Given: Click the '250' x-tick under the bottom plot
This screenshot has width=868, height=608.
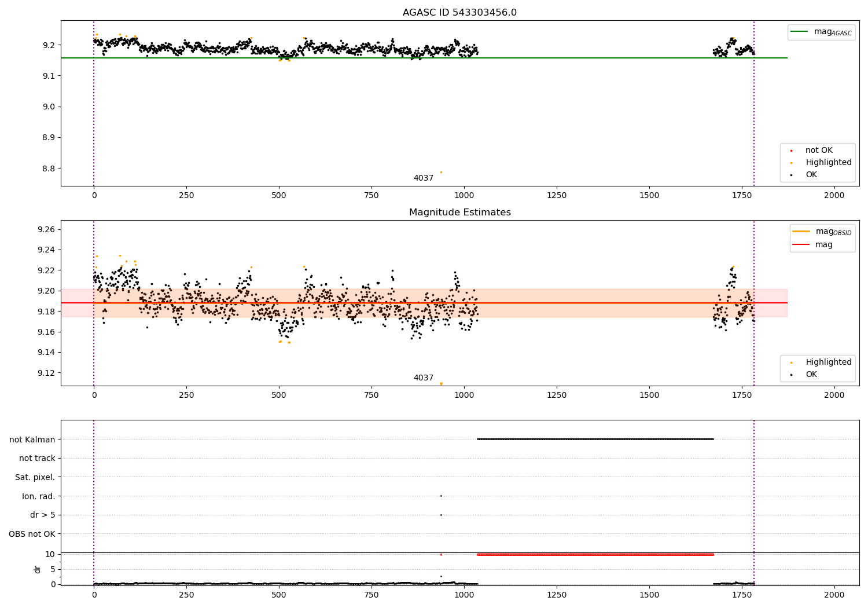Looking at the screenshot, I should [x=186, y=595].
